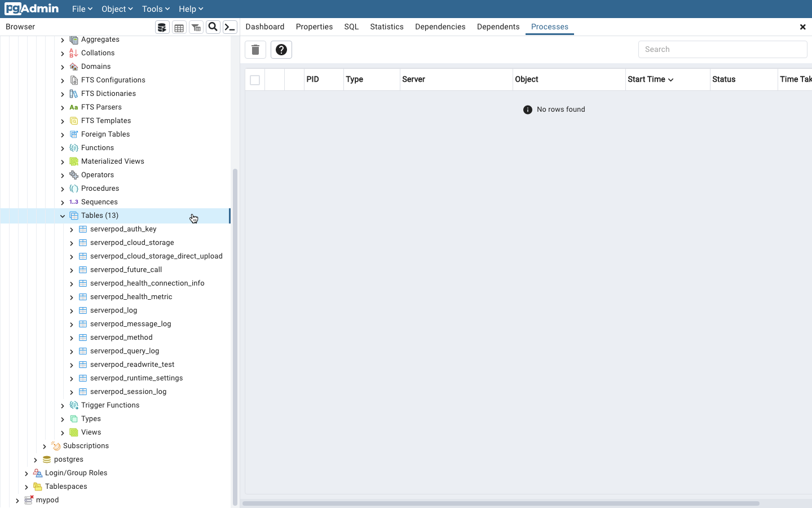
Task: Expand the Subscriptions node chevron
Action: pyautogui.click(x=45, y=446)
